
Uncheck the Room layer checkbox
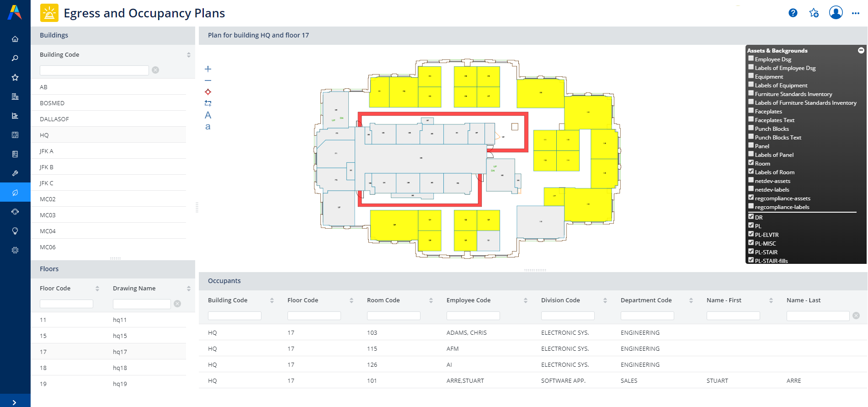751,163
